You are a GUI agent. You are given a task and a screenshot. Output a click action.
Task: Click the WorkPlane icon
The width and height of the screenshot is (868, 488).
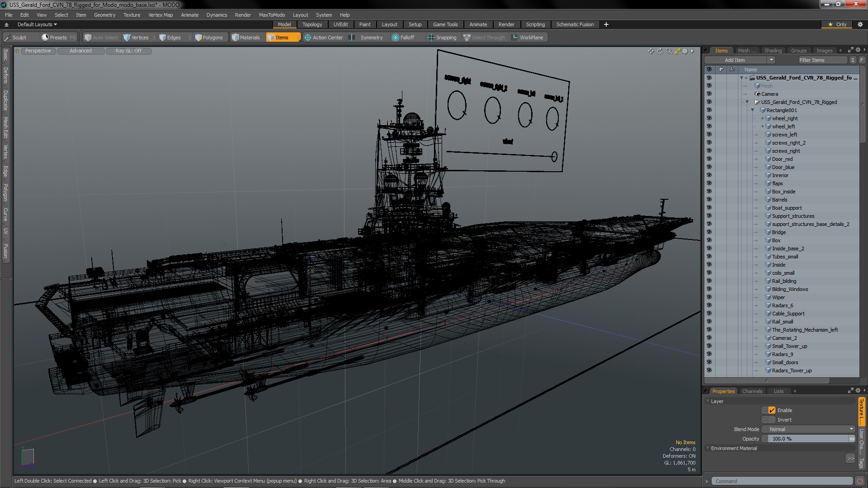pos(514,38)
